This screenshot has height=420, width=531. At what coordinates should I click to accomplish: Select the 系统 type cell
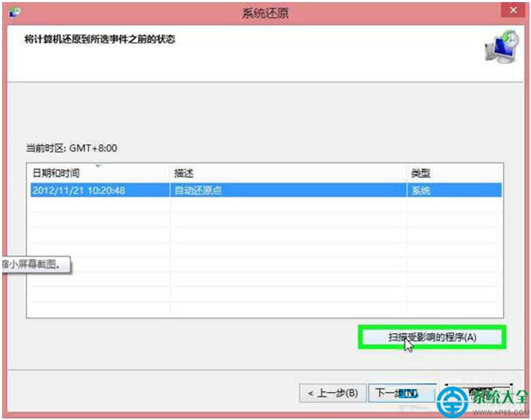tap(454, 191)
